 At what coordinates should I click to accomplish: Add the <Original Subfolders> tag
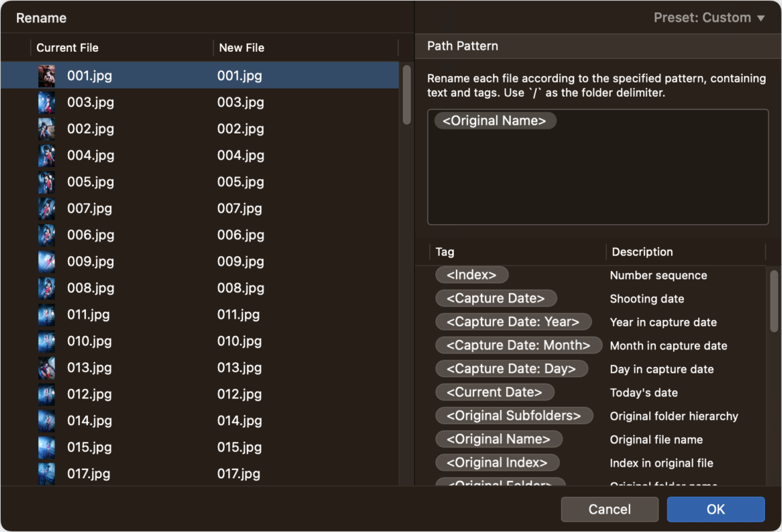point(514,416)
